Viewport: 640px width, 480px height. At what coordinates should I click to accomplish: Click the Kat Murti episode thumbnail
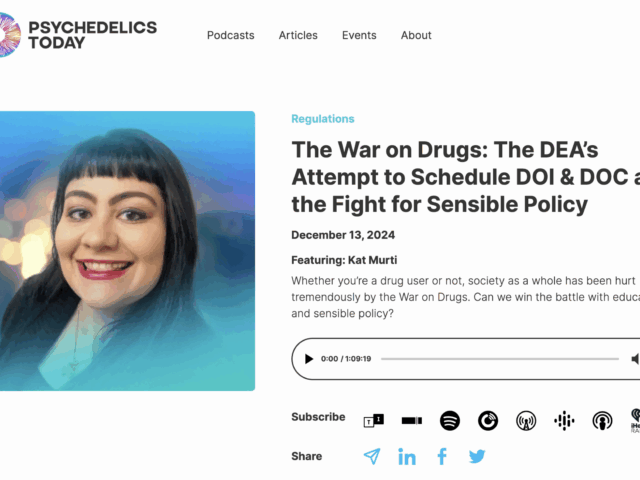pos(127,251)
